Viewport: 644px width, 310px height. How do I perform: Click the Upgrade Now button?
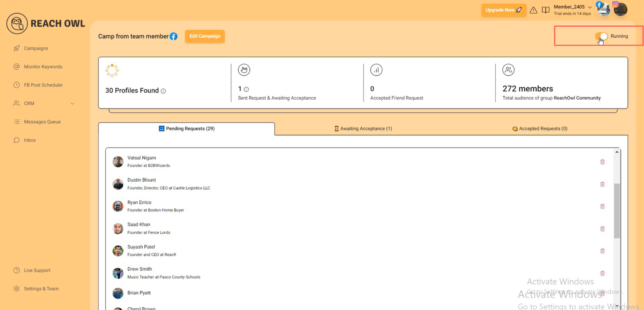tap(504, 10)
